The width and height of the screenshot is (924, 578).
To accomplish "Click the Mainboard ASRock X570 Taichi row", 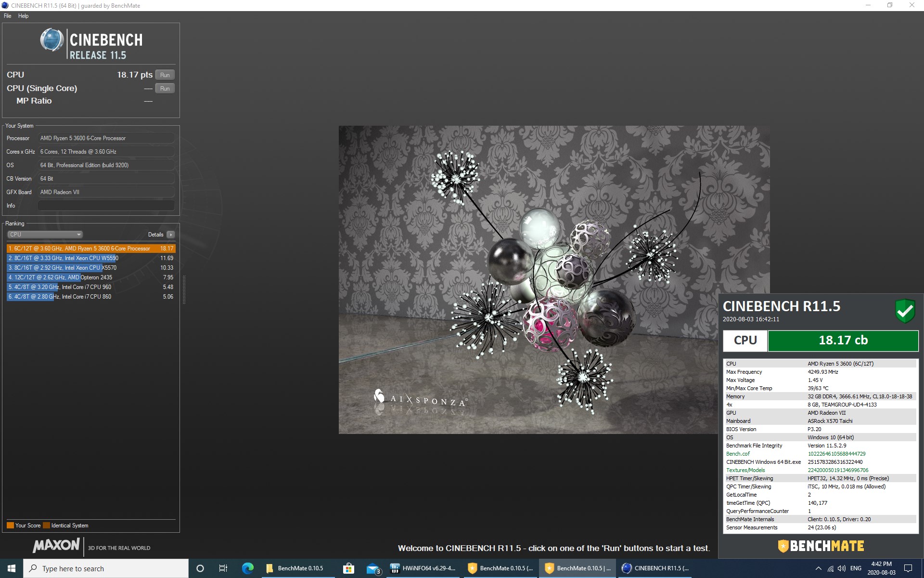I will tap(821, 421).
